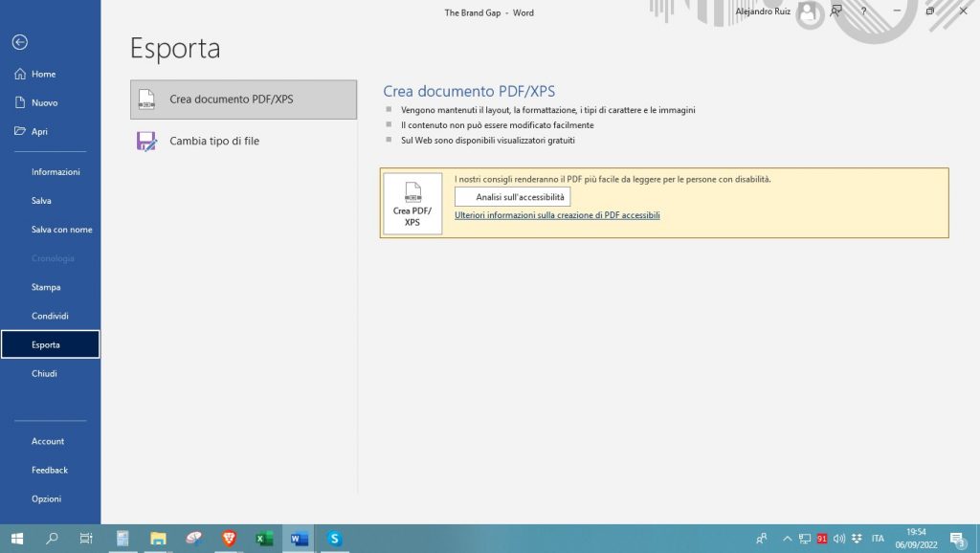Image resolution: width=980 pixels, height=553 pixels.
Task: Launch Brave browser from the taskbar
Action: (228, 539)
